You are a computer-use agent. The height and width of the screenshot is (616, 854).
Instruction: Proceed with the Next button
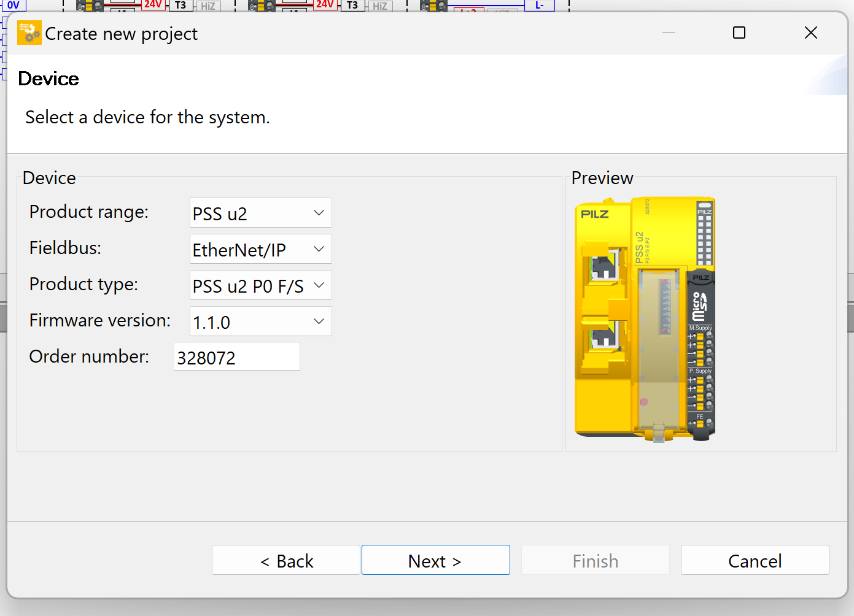(436, 560)
